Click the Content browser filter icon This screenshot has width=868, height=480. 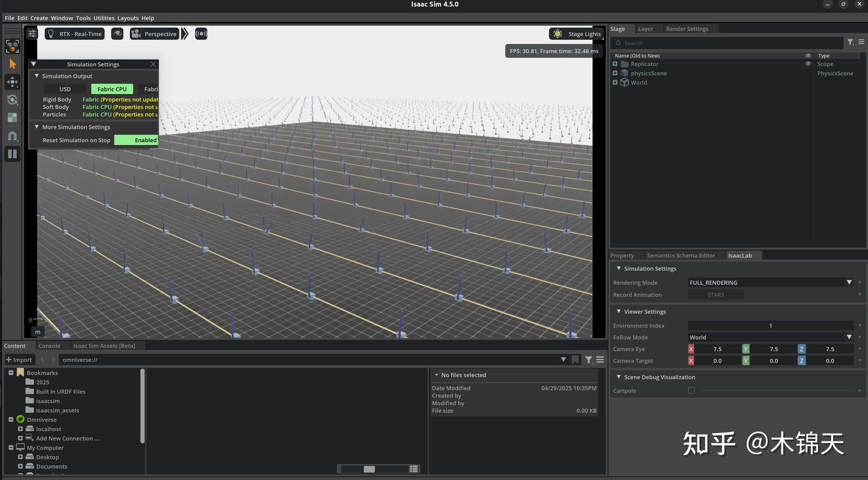click(x=589, y=360)
